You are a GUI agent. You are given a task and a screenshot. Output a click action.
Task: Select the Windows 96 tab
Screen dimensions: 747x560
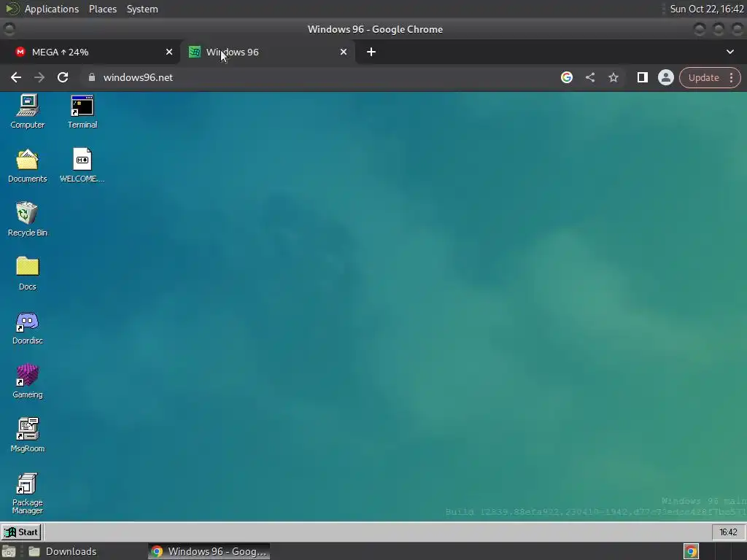click(267, 52)
